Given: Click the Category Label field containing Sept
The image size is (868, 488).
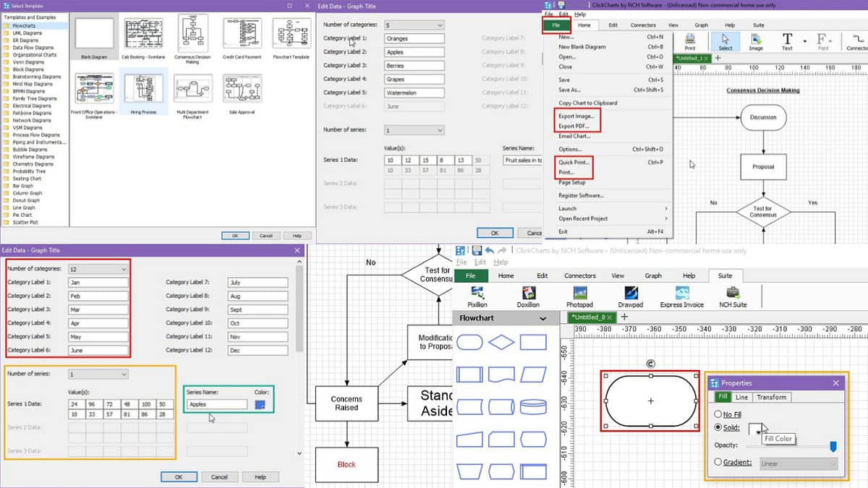Looking at the screenshot, I should point(258,309).
